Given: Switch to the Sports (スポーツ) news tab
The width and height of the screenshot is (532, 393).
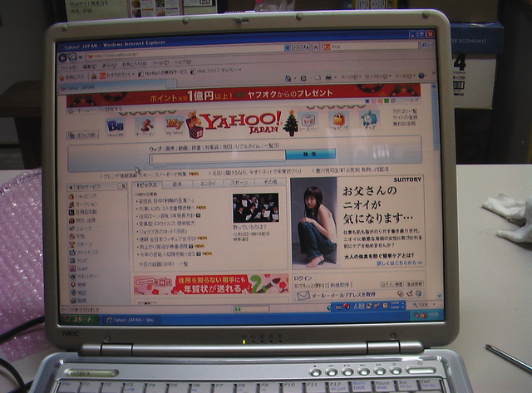Looking at the screenshot, I should click(x=239, y=183).
